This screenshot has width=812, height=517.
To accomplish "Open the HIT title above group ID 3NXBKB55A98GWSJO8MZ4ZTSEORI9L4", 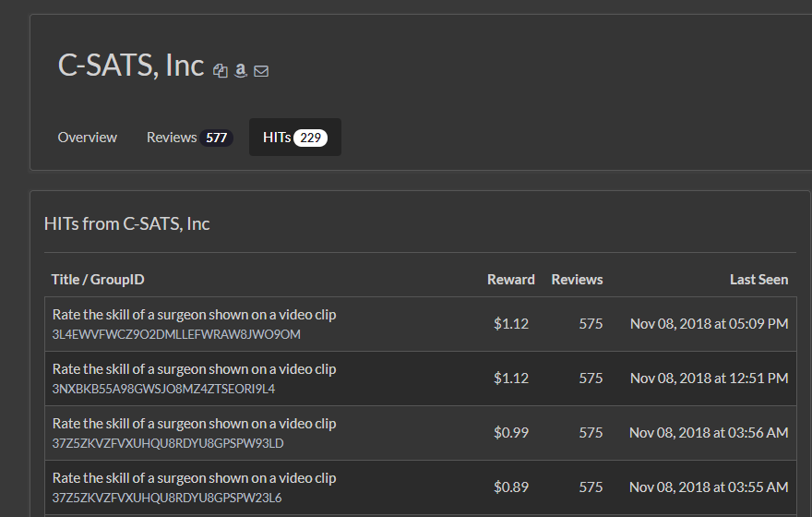I will point(194,369).
